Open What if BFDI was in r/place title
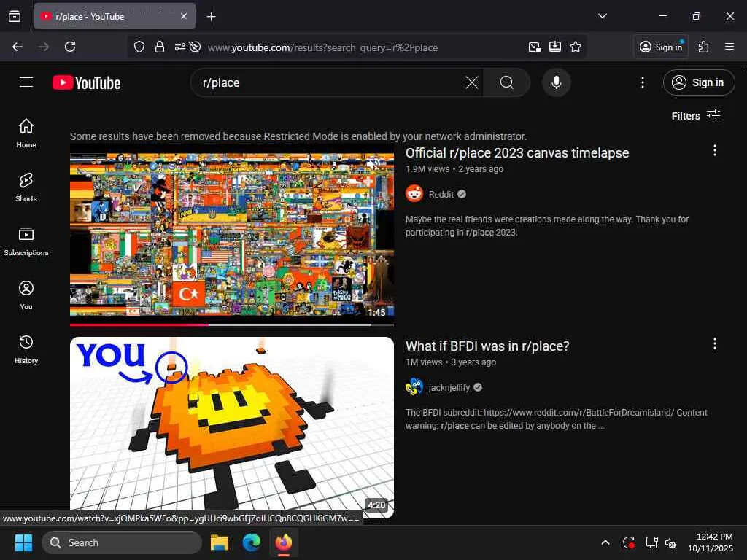Viewport: 747px width, 560px height. point(487,346)
